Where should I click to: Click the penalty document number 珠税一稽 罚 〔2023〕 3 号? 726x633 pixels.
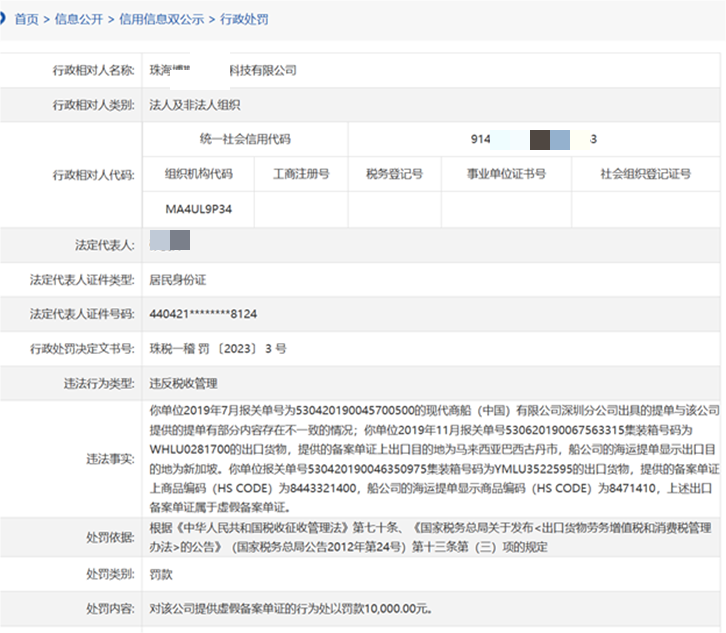(x=217, y=349)
